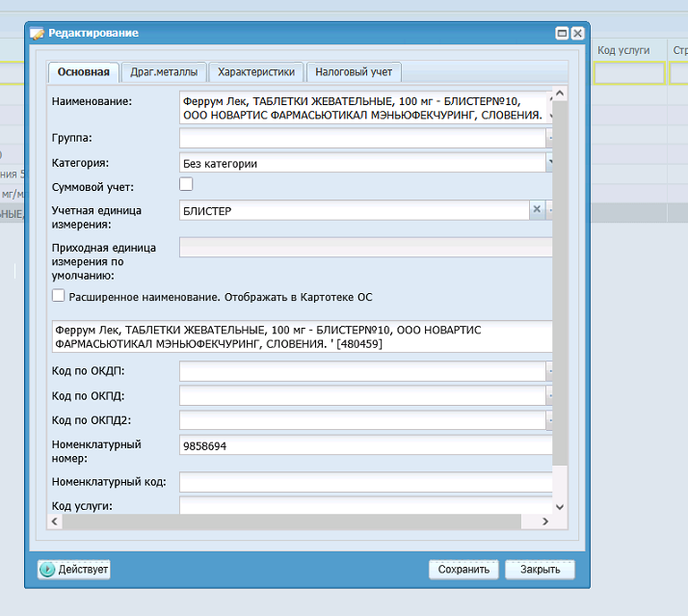Click the horizontal scrollbar thumb

(x=292, y=522)
